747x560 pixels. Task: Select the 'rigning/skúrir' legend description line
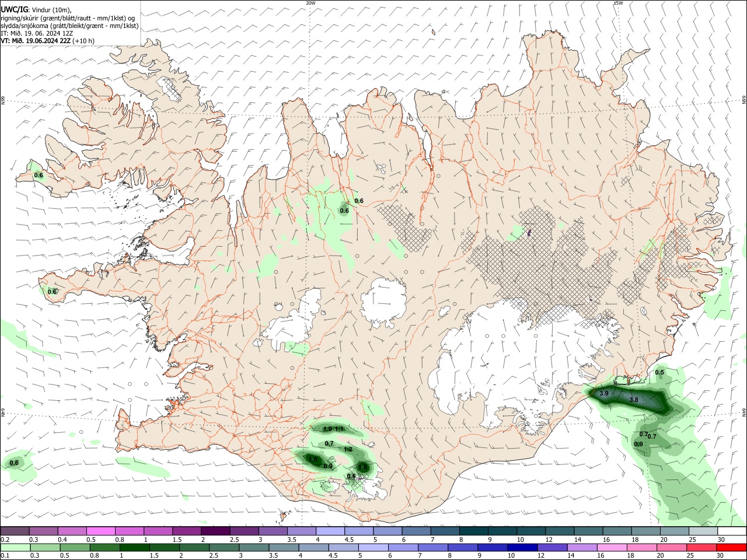(68, 18)
